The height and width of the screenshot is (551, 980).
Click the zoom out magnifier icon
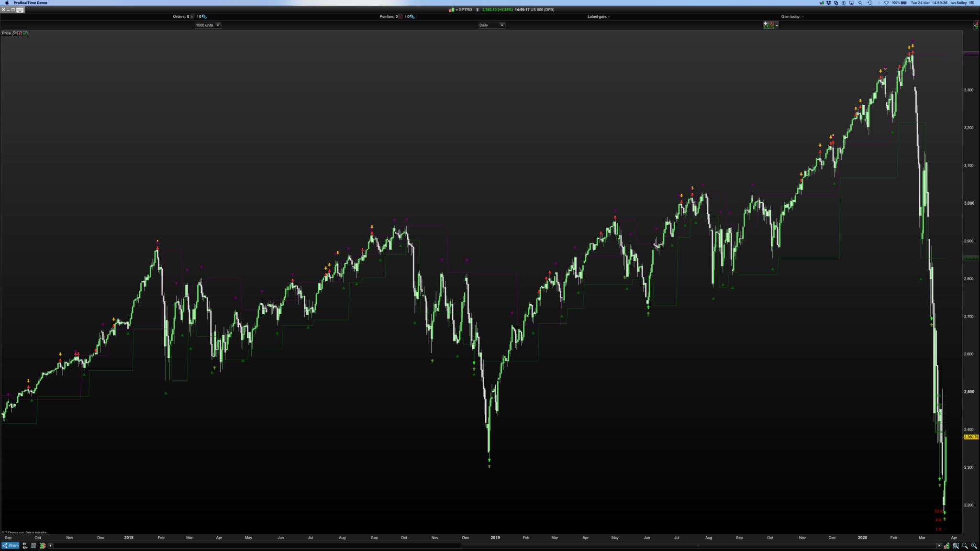[965, 545]
